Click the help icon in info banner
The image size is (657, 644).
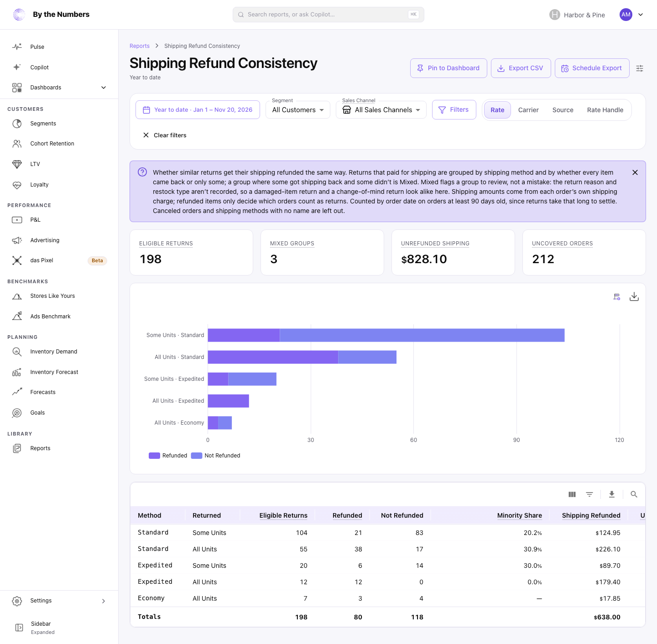[x=142, y=172]
